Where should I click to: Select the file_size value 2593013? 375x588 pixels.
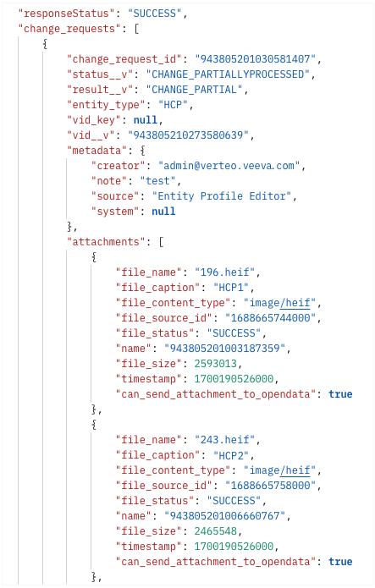pos(216,364)
